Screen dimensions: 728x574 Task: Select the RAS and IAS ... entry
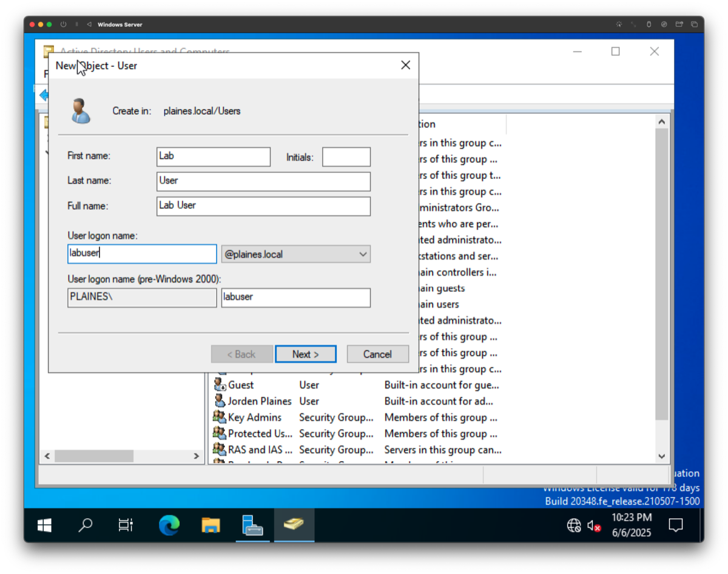coord(260,450)
